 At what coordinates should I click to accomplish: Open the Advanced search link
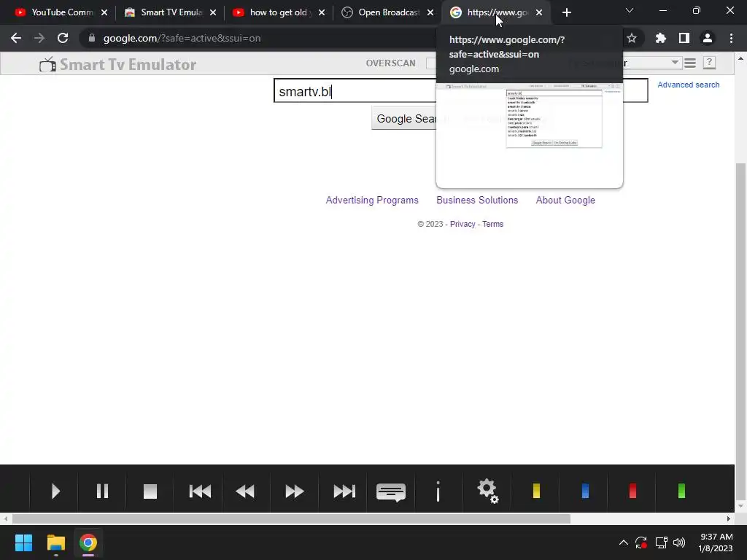pyautogui.click(x=689, y=85)
